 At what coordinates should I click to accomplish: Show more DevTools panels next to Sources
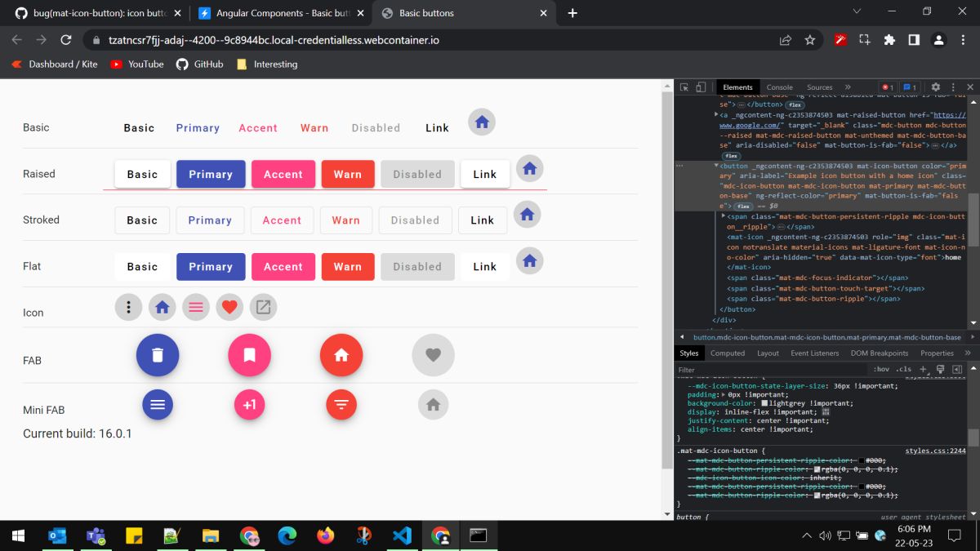[848, 87]
